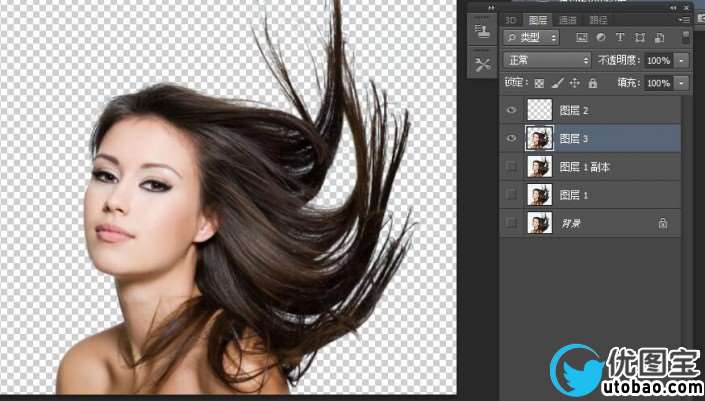Select 背景 layer thumbnail

point(540,223)
